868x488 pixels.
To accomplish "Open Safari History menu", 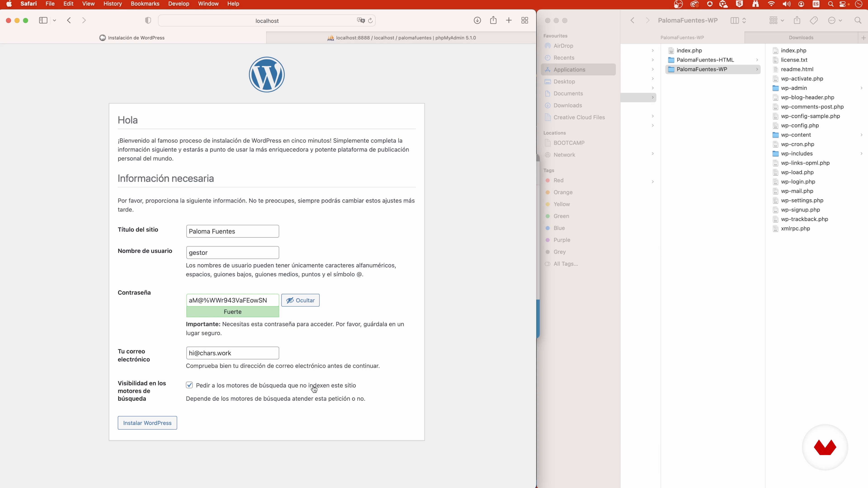I will coord(112,4).
